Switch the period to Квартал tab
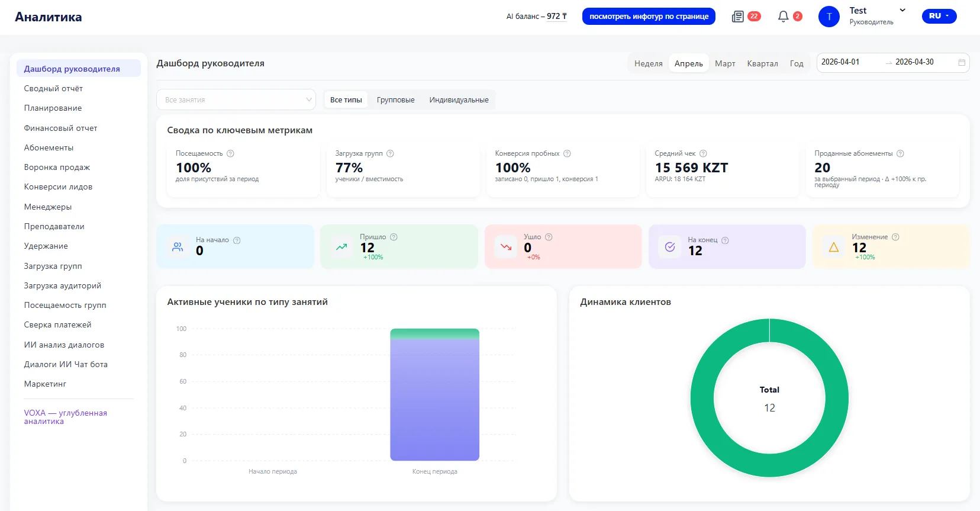Image resolution: width=980 pixels, height=511 pixels. point(762,63)
